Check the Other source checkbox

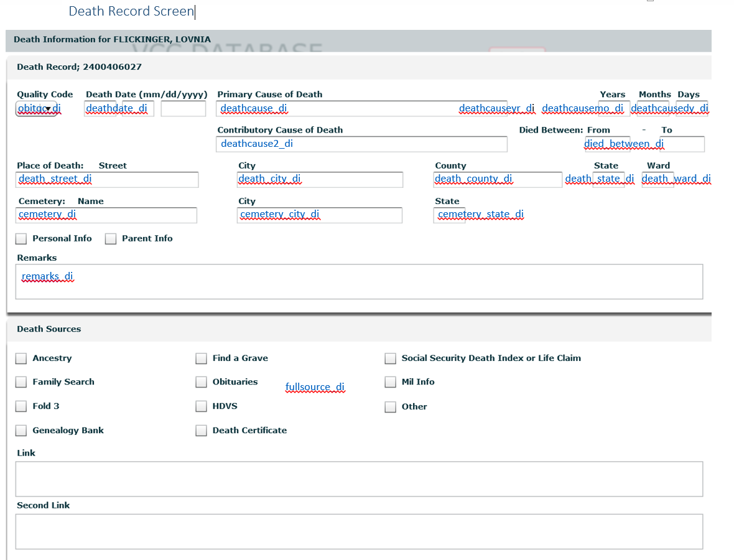coord(390,407)
